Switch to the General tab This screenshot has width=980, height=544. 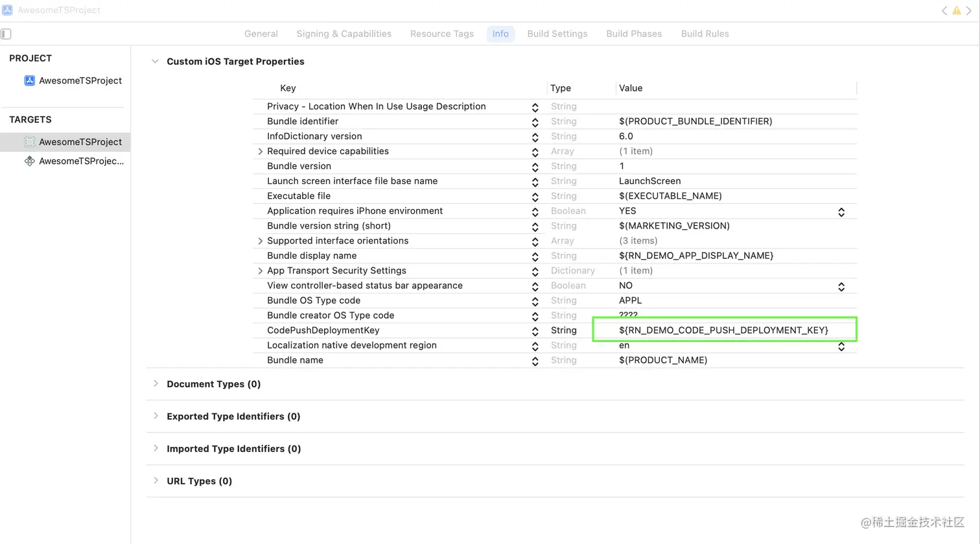pos(261,34)
